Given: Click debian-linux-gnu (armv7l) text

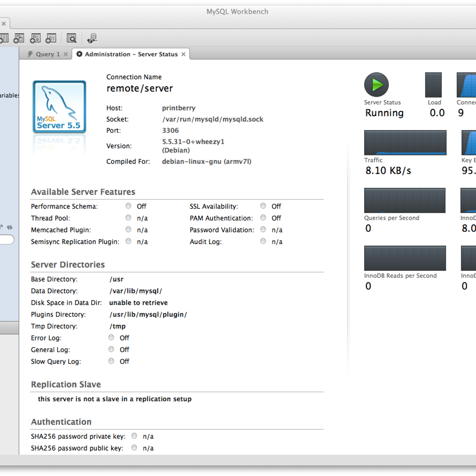Looking at the screenshot, I should tap(207, 162).
